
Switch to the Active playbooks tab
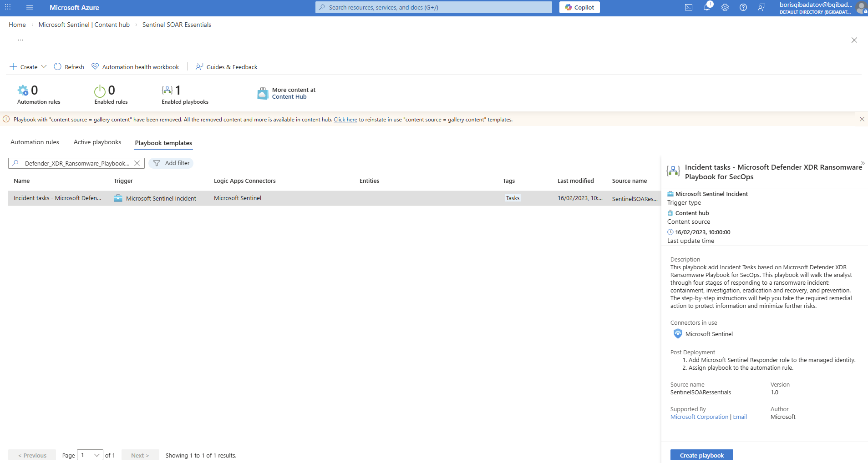[x=97, y=142]
